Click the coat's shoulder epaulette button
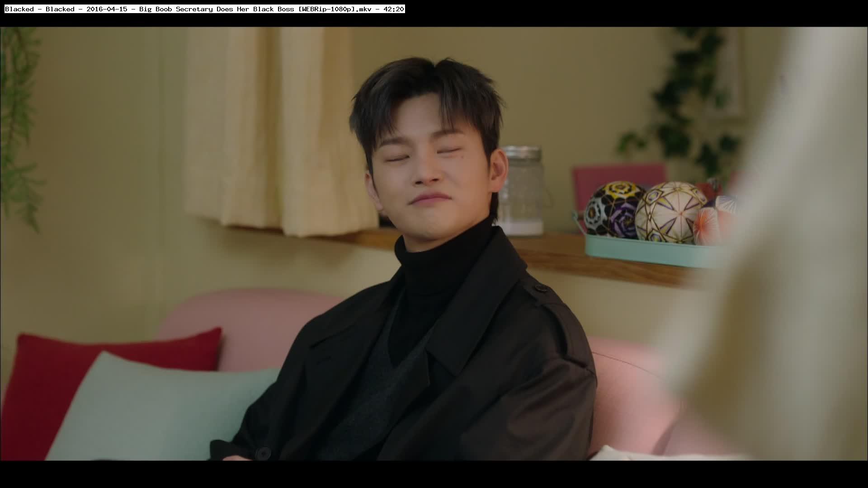This screenshot has width=868, height=488. pyautogui.click(x=541, y=288)
